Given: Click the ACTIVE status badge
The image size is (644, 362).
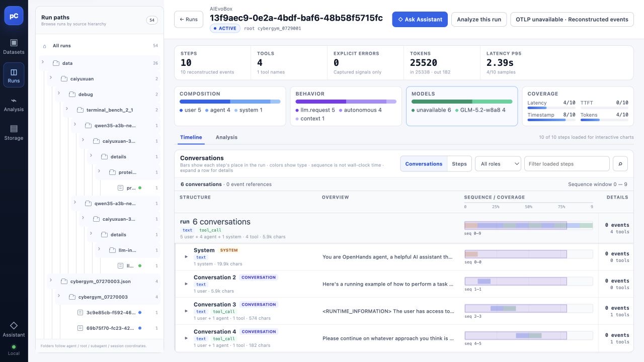Looking at the screenshot, I should pyautogui.click(x=225, y=29).
